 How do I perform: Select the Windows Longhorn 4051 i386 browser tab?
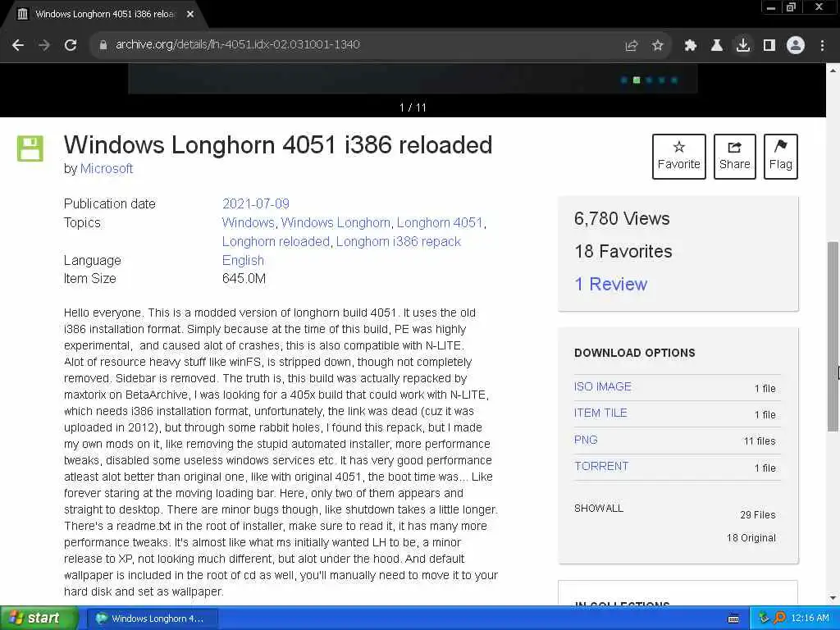[104, 14]
